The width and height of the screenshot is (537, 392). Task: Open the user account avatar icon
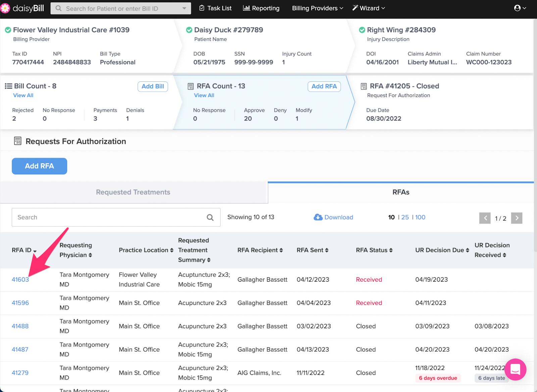pos(517,8)
